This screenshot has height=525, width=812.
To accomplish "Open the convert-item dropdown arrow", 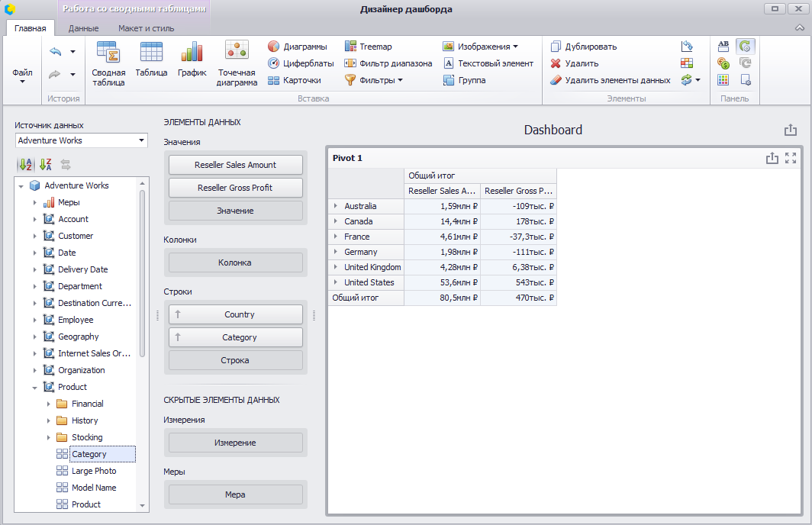I will [698, 80].
